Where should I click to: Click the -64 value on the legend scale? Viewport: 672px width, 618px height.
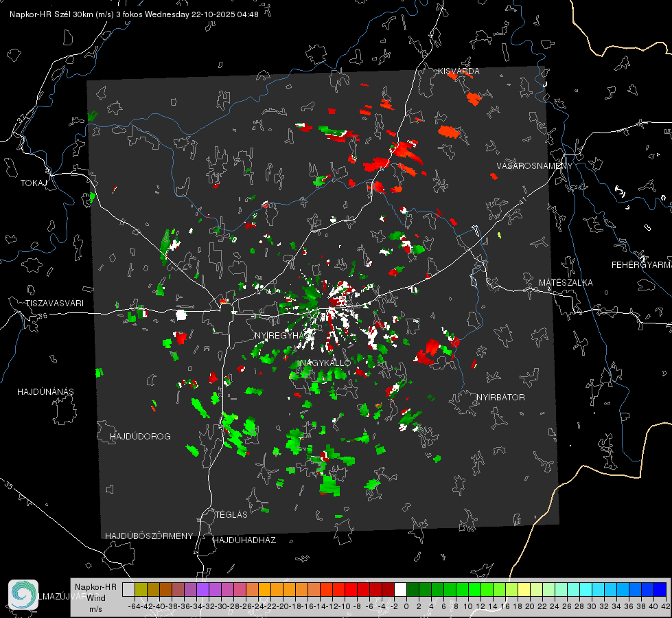[135, 607]
